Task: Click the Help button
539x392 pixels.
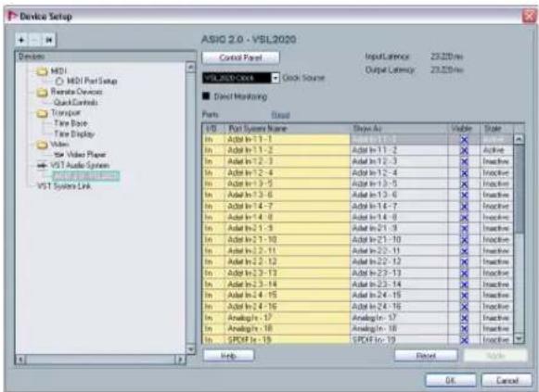Action: (x=228, y=356)
